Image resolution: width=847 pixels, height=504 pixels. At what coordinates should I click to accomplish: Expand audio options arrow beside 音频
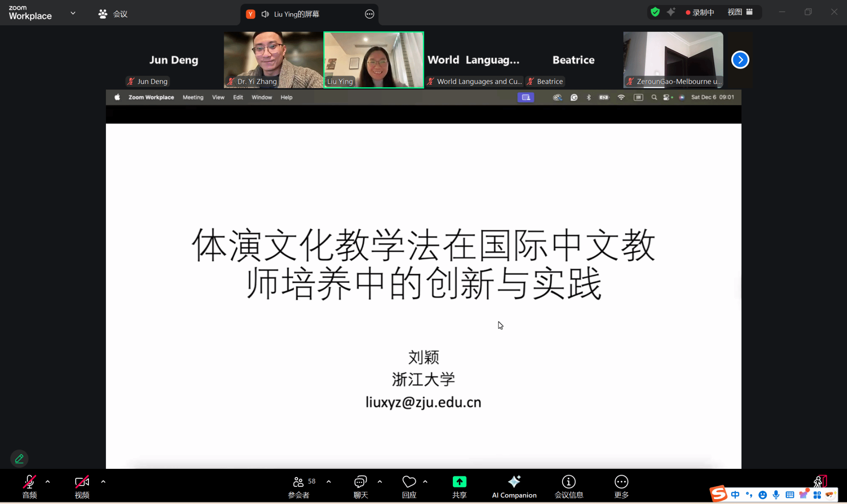tap(48, 482)
